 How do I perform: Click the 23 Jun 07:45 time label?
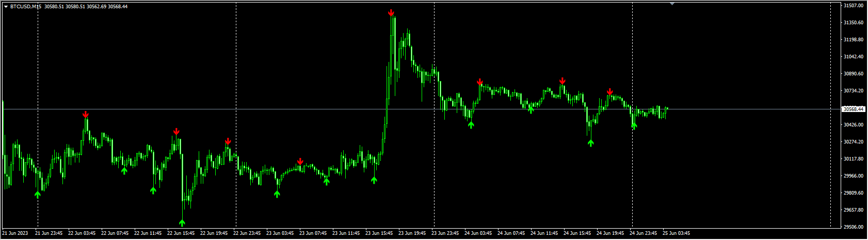(313, 233)
